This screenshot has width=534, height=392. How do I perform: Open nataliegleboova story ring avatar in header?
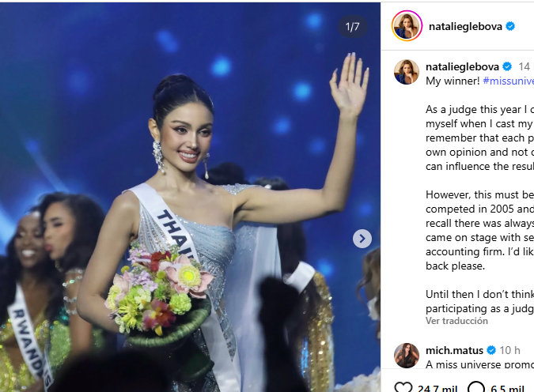click(x=407, y=26)
